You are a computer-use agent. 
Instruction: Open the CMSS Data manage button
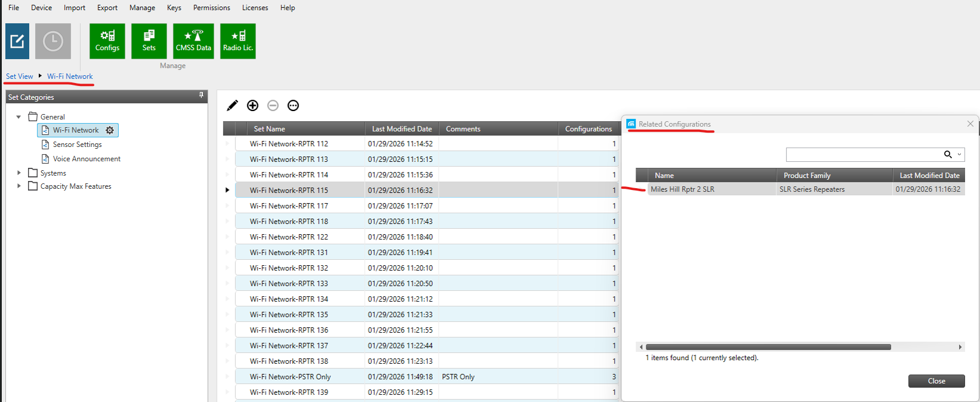[x=193, y=41]
